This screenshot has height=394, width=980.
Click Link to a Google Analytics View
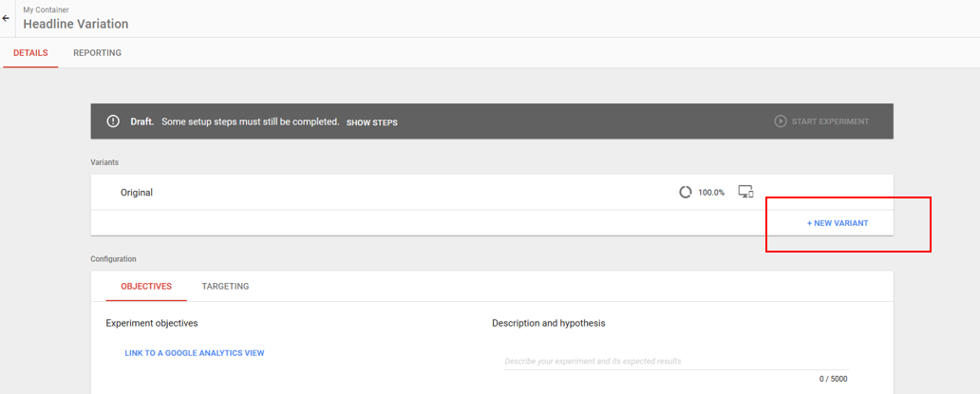coord(195,353)
